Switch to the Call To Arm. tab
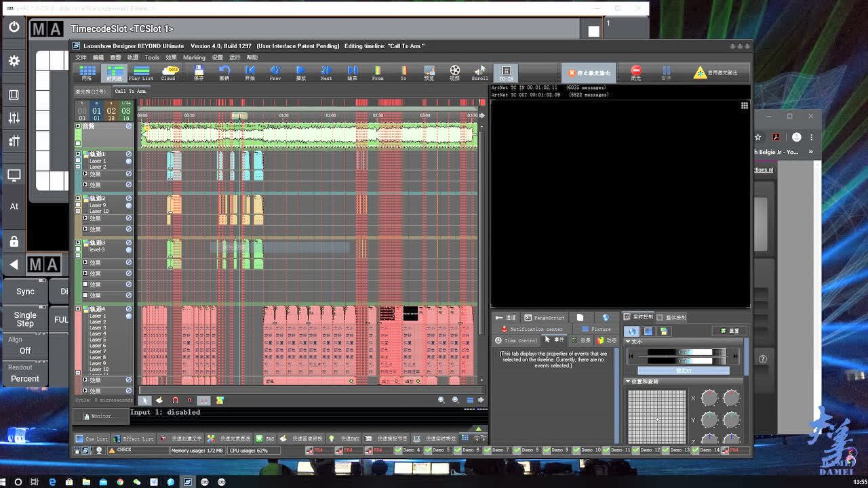This screenshot has height=488, width=868. pyautogui.click(x=130, y=91)
